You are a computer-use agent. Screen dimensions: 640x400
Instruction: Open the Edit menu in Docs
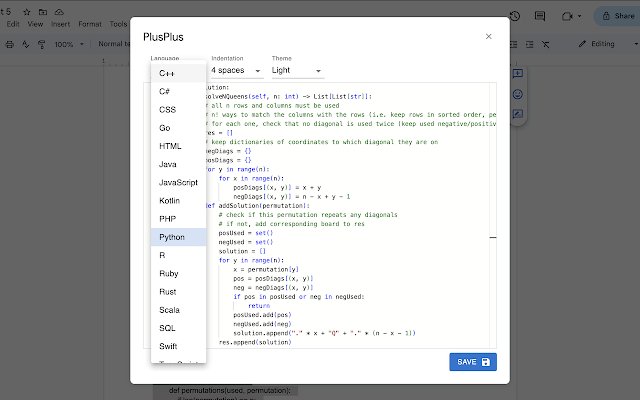click(13, 24)
